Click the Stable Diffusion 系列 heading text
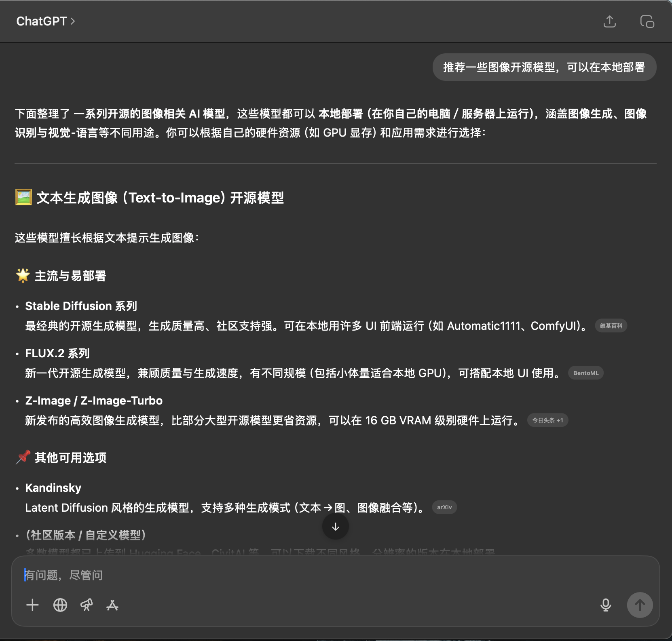This screenshot has width=672, height=641. [81, 306]
